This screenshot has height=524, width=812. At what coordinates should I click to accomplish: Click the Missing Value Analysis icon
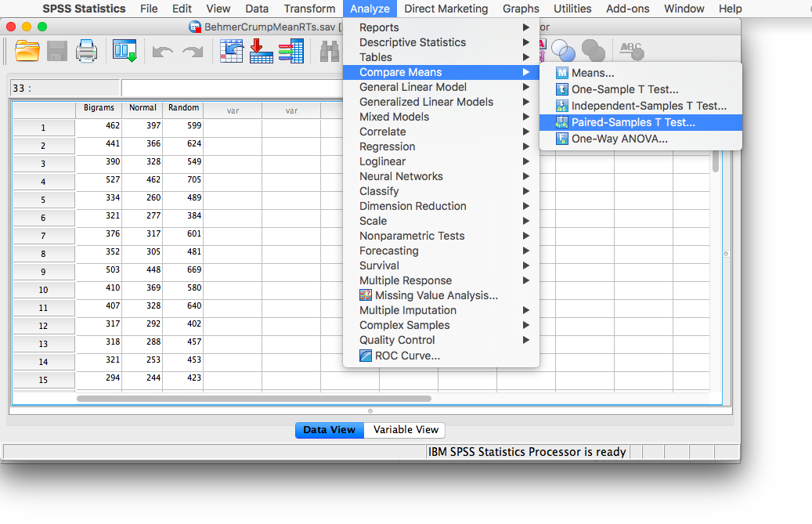click(366, 295)
